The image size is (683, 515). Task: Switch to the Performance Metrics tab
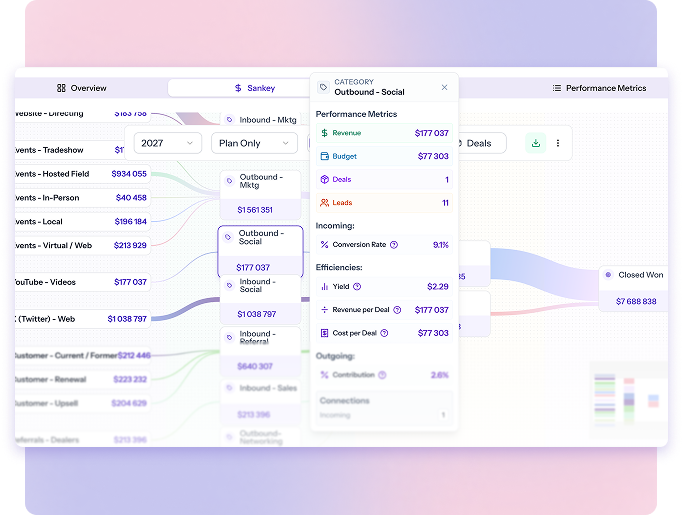(x=599, y=88)
